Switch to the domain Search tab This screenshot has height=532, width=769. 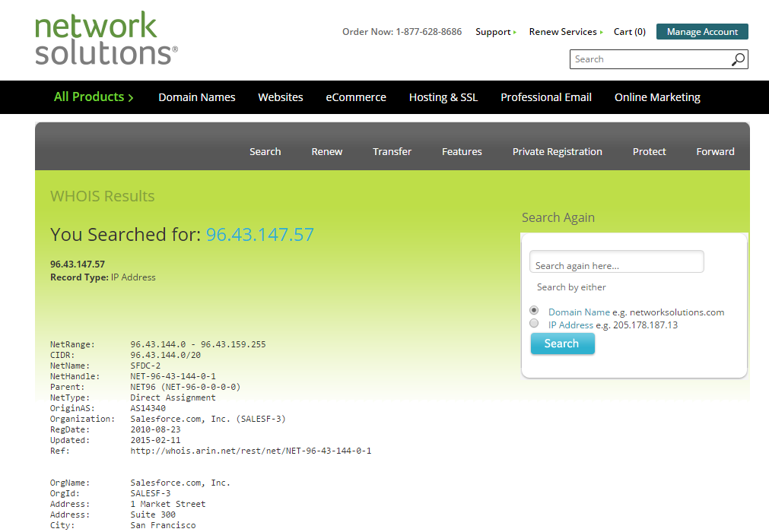point(265,152)
